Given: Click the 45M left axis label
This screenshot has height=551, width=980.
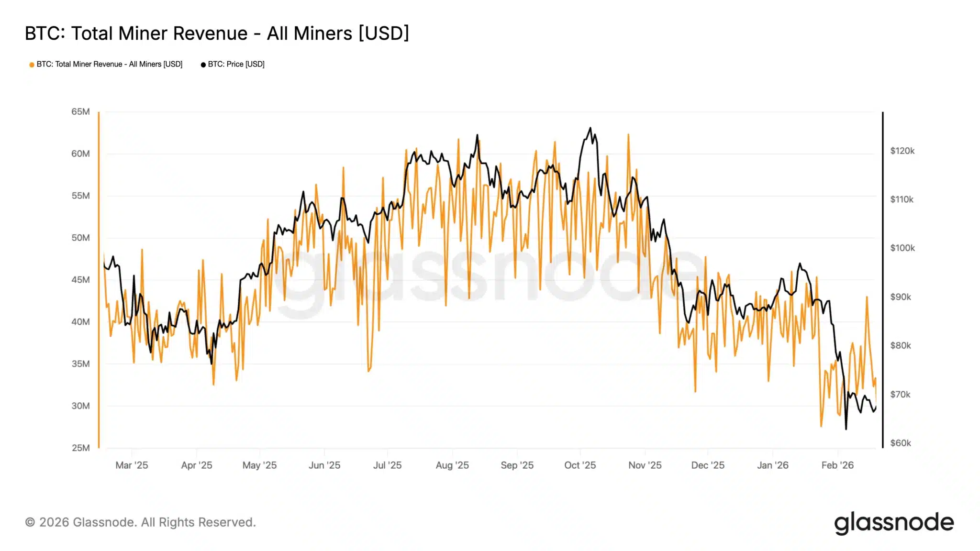Looking at the screenshot, I should [80, 280].
